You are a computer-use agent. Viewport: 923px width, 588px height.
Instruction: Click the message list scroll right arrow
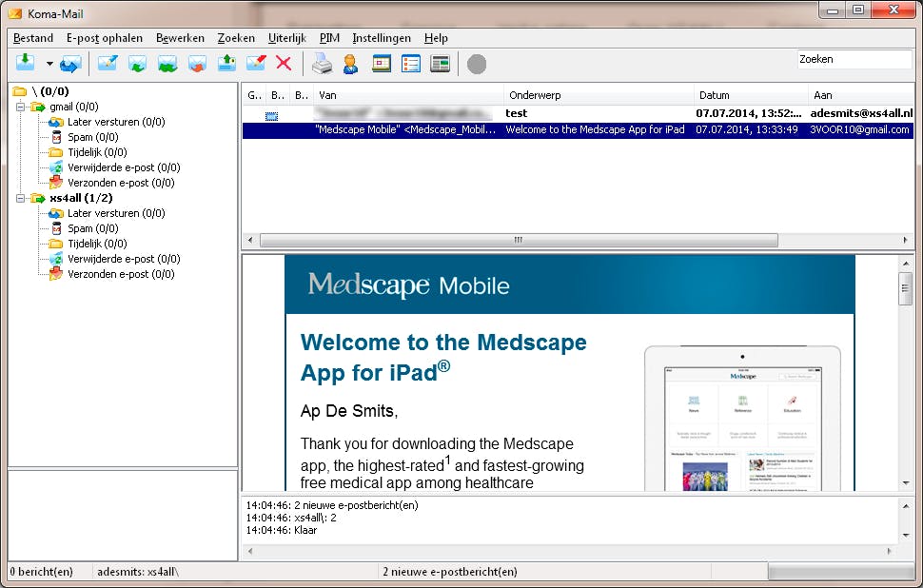pyautogui.click(x=905, y=240)
